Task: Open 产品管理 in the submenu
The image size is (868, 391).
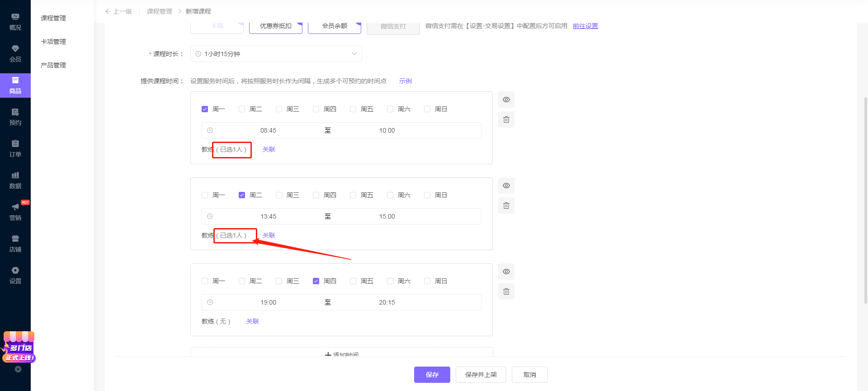Action: (53, 65)
